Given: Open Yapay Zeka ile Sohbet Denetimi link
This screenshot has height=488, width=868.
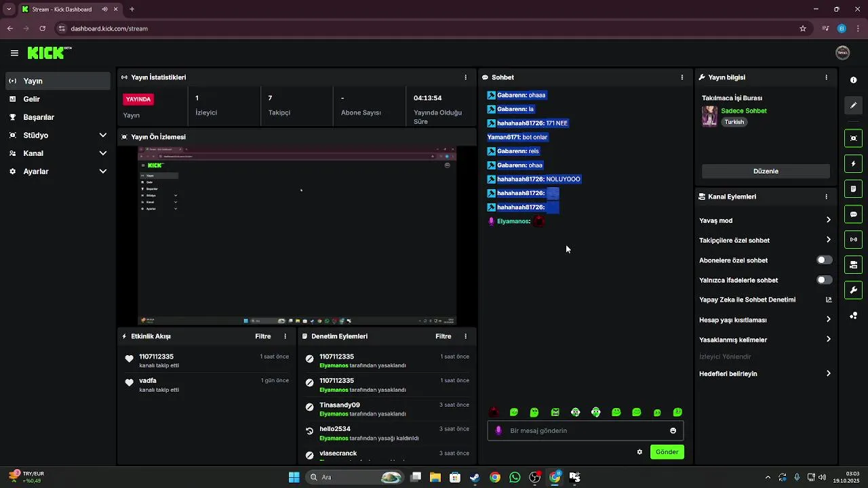Looking at the screenshot, I should click(766, 300).
